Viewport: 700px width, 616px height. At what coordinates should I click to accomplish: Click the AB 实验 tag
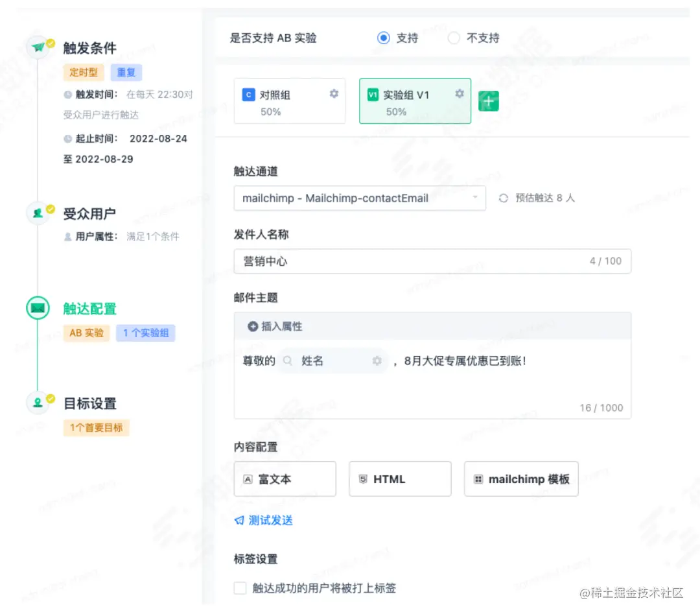pos(87,333)
